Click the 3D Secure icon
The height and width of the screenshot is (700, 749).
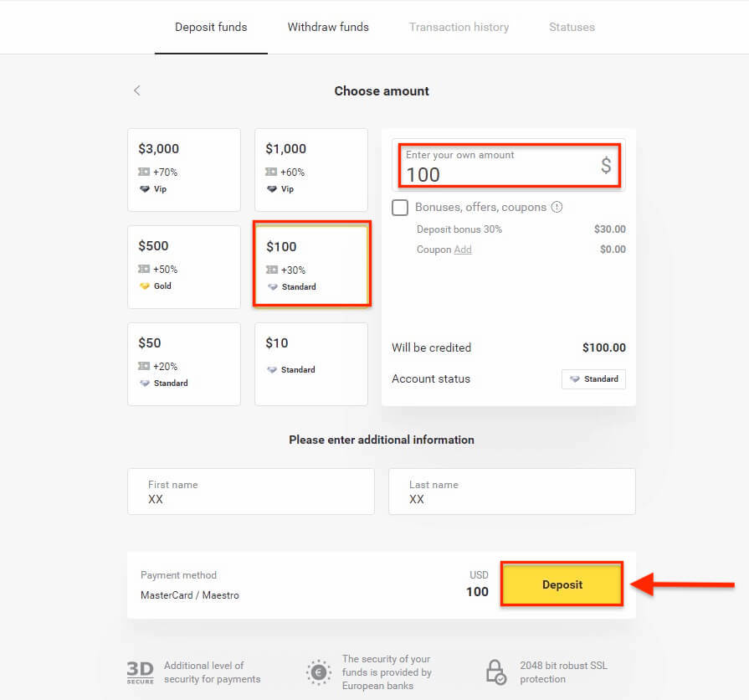tap(140, 672)
